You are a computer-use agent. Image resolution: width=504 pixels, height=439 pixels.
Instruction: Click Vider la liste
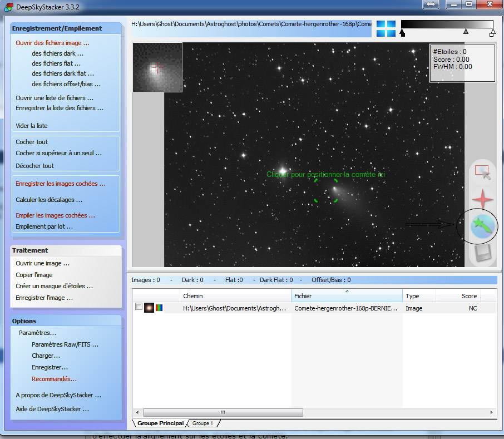(x=32, y=126)
